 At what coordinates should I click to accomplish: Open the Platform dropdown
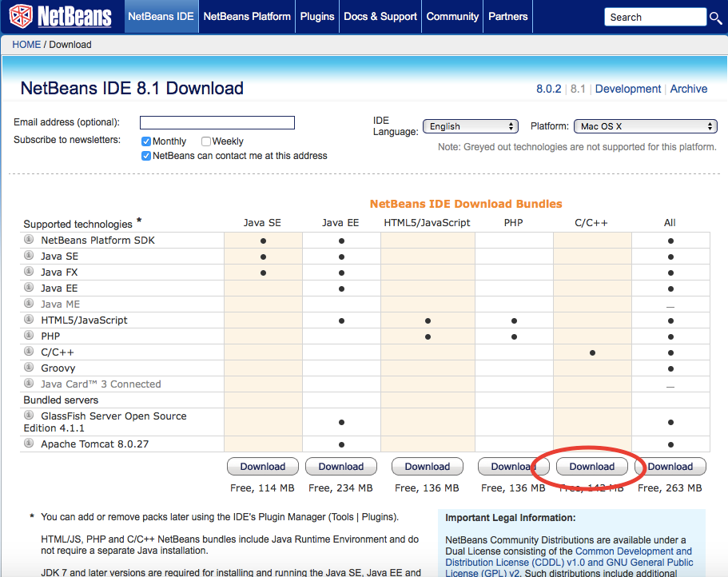coord(646,126)
